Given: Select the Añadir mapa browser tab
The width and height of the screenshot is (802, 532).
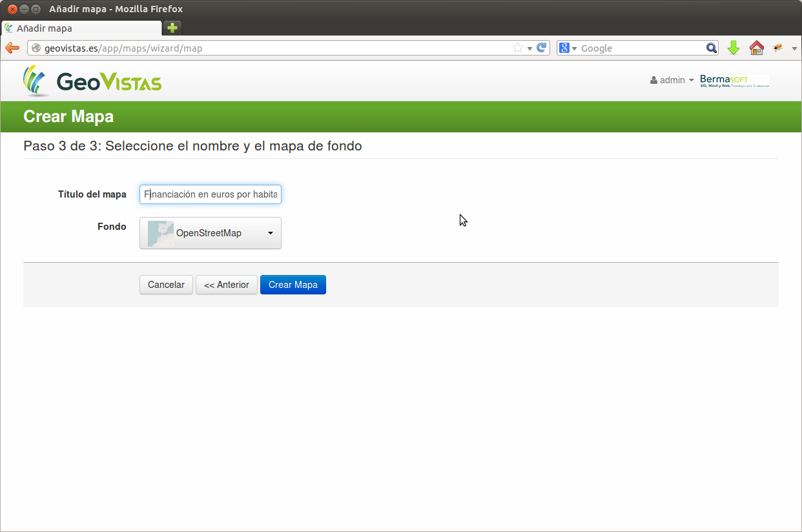Looking at the screenshot, I should pos(81,28).
